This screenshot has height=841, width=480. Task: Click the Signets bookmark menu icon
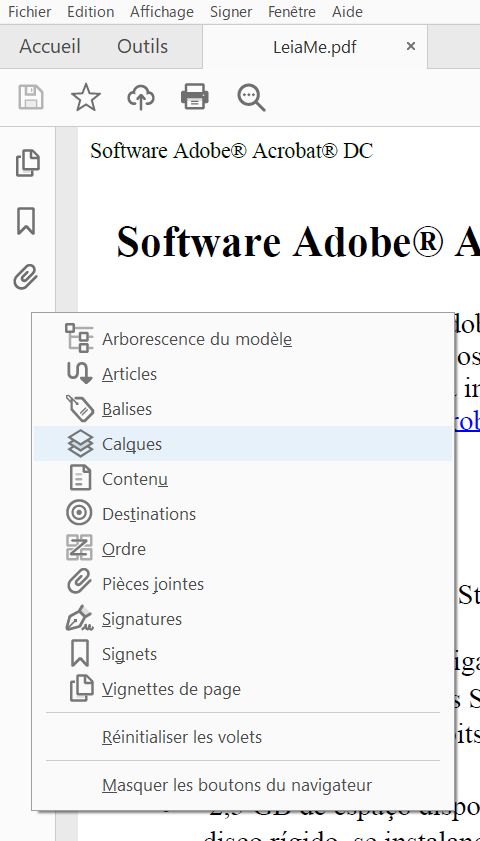tap(80, 653)
